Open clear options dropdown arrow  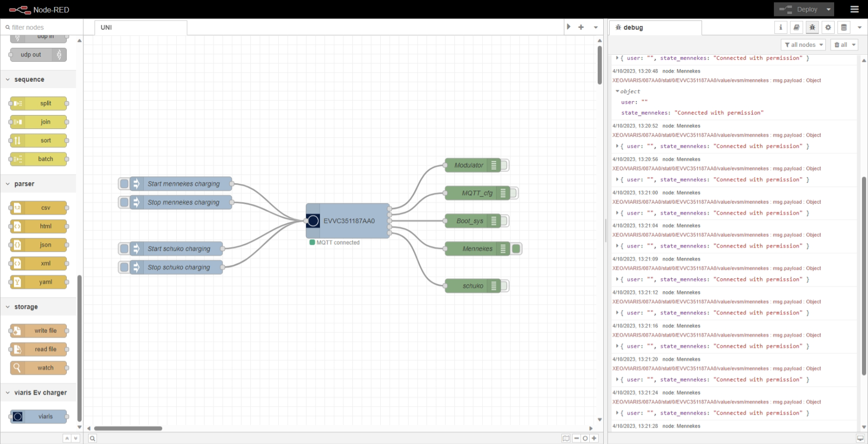point(854,45)
